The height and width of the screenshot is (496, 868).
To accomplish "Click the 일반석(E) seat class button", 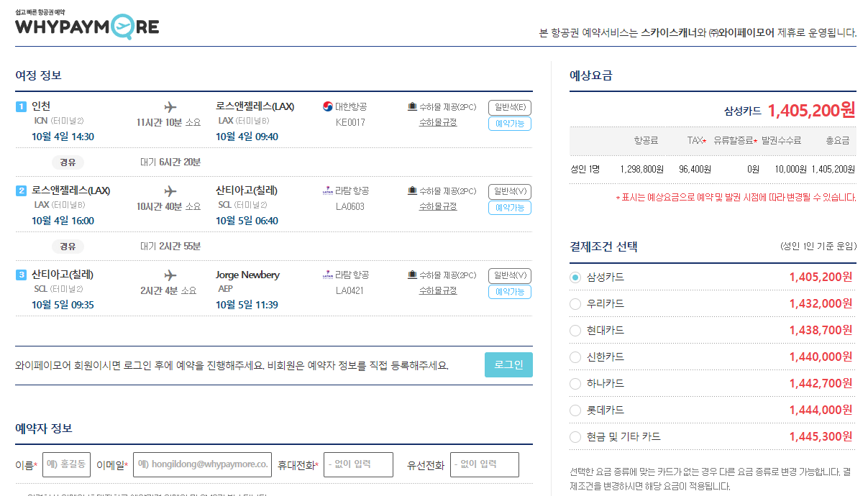I will click(x=509, y=106).
